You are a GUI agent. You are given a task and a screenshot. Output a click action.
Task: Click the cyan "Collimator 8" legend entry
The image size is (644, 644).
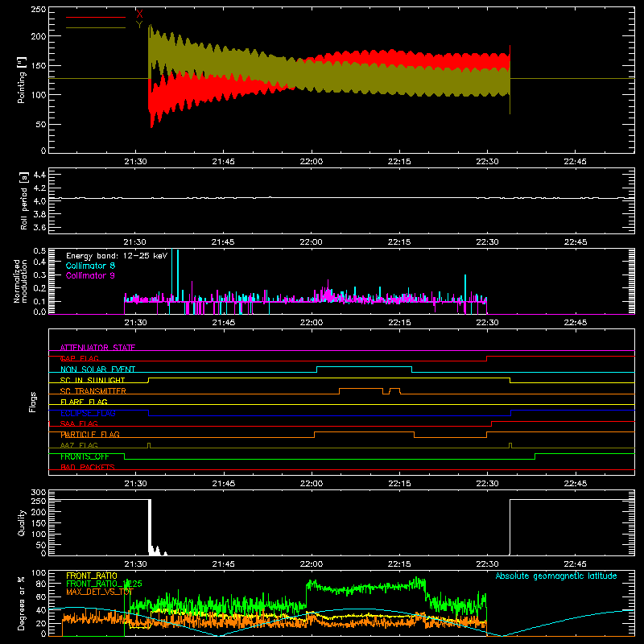(x=90, y=266)
